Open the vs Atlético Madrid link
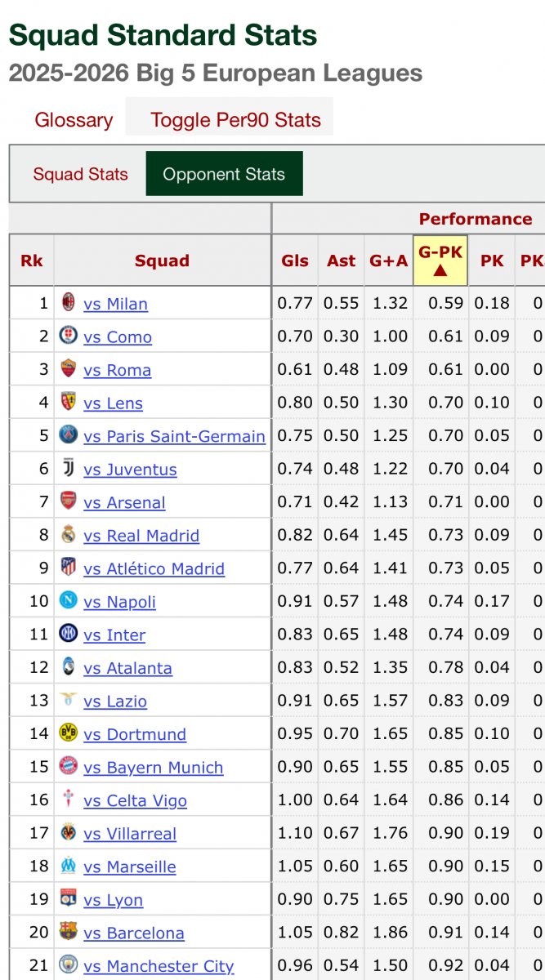545x980 pixels. [154, 568]
